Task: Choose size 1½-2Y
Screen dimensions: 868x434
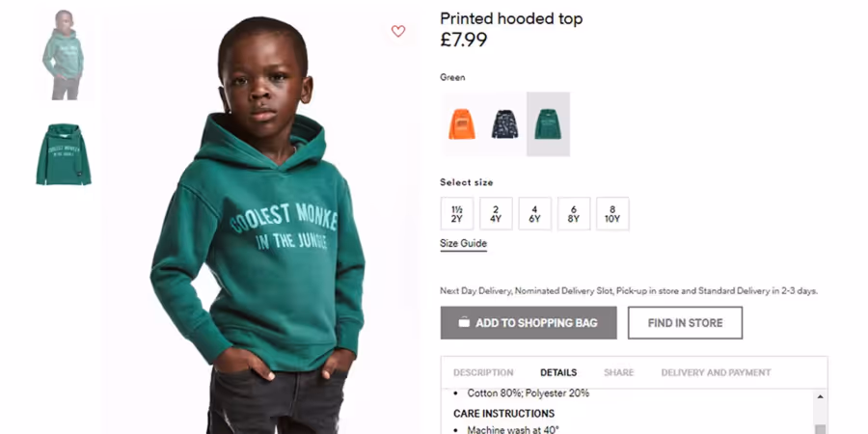Action: point(457,214)
